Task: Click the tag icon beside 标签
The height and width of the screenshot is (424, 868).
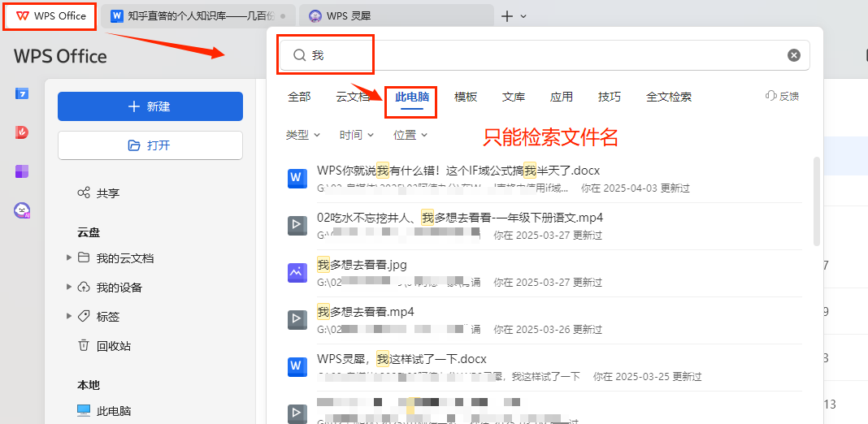Action: coord(84,316)
